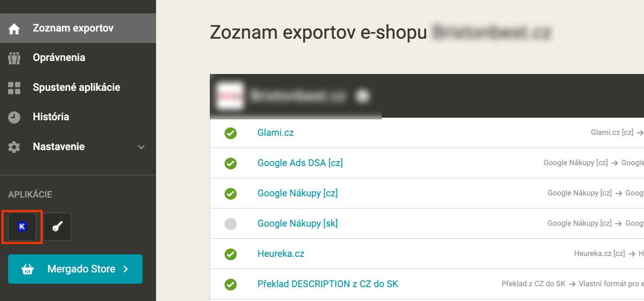Launch the key icon application
644x301 pixels.
click(x=57, y=227)
